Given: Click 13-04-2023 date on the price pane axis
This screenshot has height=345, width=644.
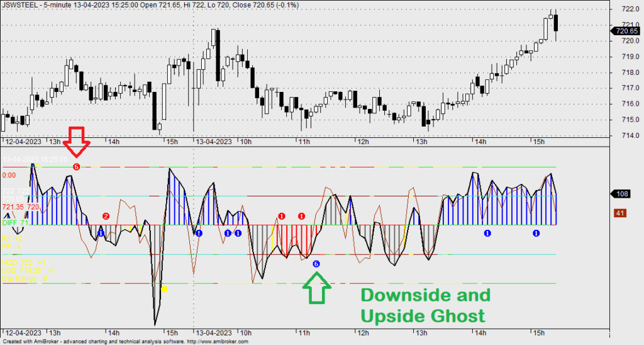Looking at the screenshot, I should pyautogui.click(x=214, y=142).
